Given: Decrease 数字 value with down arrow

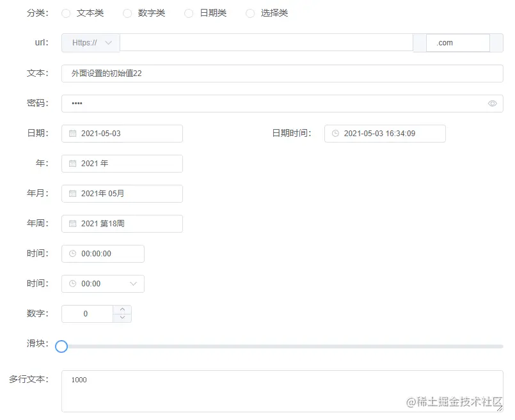Looking at the screenshot, I should 122,318.
